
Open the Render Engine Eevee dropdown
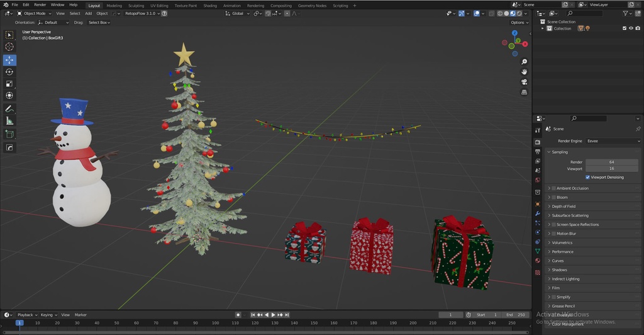pyautogui.click(x=613, y=141)
